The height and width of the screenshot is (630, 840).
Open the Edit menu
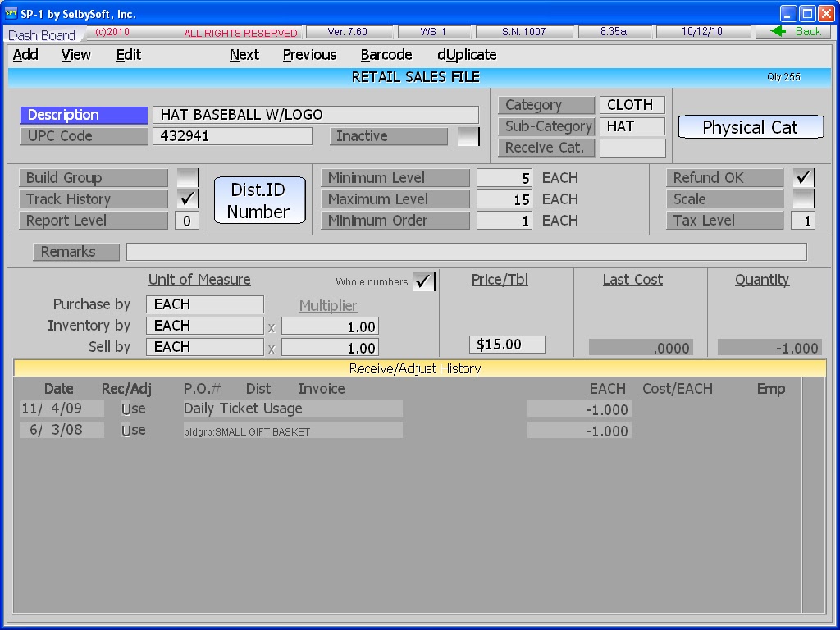click(128, 55)
